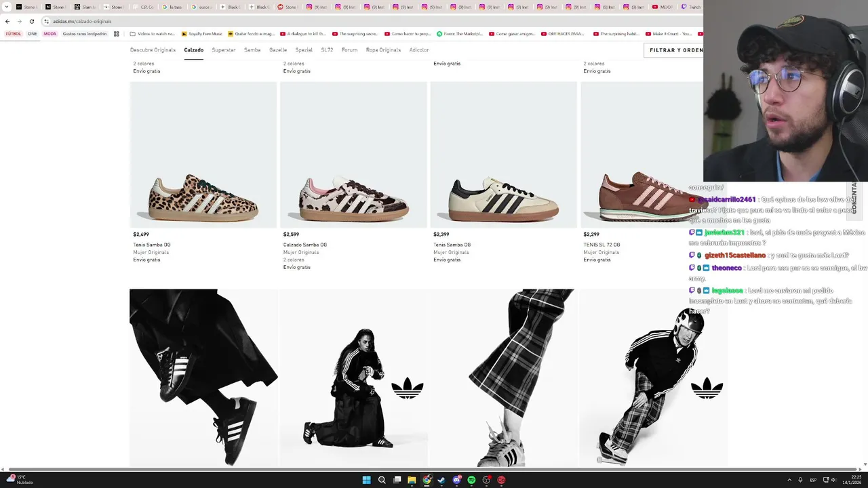Open the leopard print Samba OG product image
The width and height of the screenshot is (868, 488).
coord(203,155)
